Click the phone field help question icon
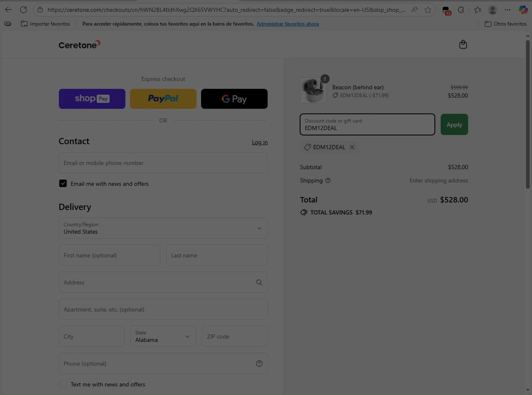 pyautogui.click(x=259, y=363)
